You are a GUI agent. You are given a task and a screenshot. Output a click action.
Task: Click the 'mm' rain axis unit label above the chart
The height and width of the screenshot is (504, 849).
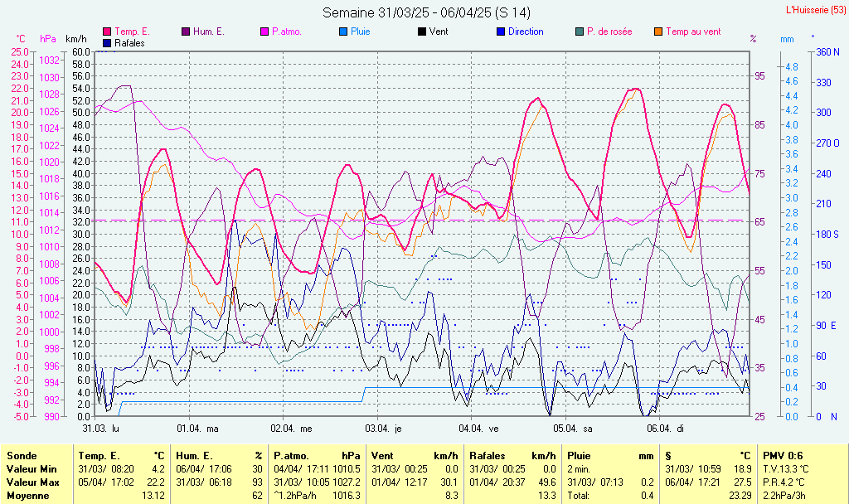coord(787,39)
